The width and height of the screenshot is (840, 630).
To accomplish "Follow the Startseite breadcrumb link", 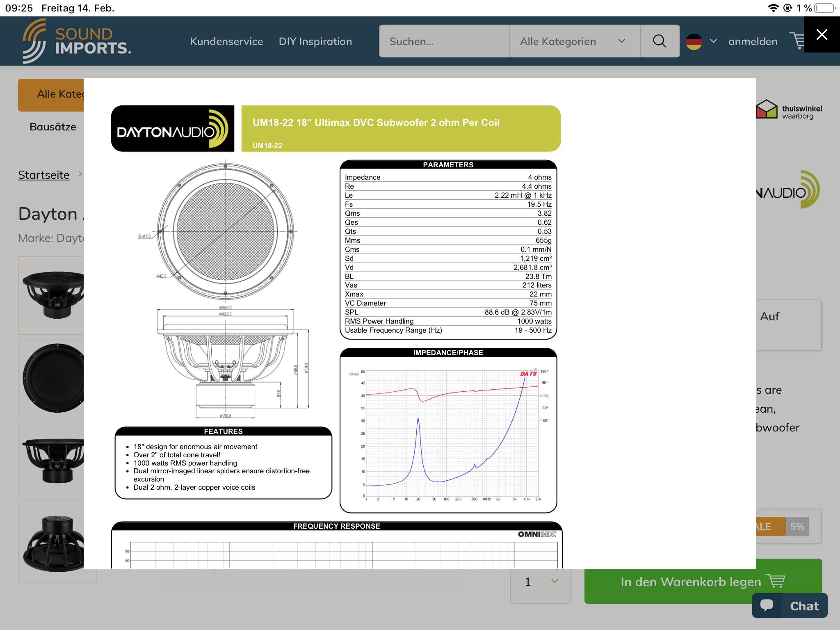I will 43,175.
